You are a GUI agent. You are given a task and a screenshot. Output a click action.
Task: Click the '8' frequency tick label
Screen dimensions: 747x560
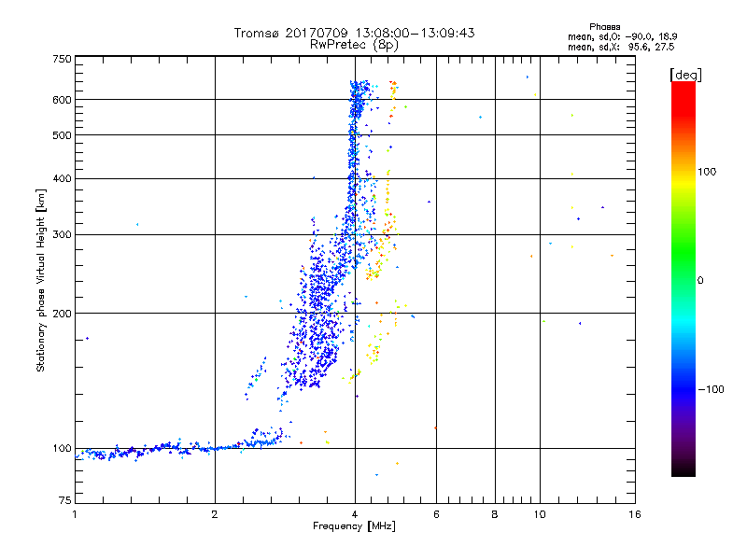(495, 514)
